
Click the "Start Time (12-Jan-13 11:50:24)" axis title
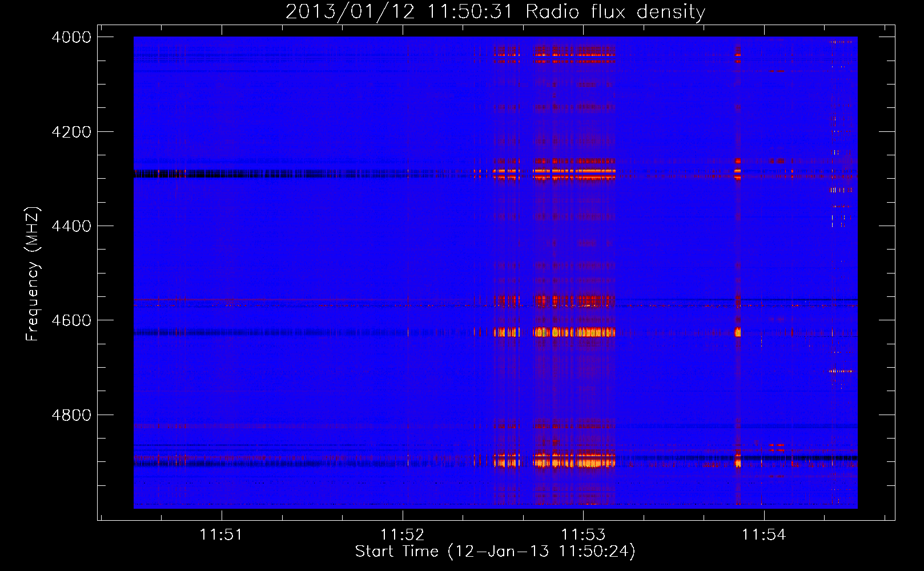pyautogui.click(x=495, y=552)
